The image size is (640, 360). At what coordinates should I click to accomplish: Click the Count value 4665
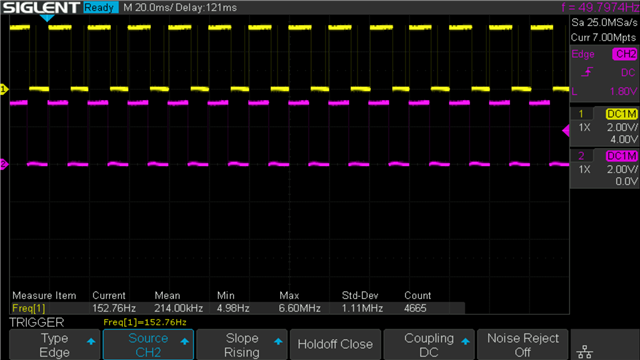click(x=415, y=308)
